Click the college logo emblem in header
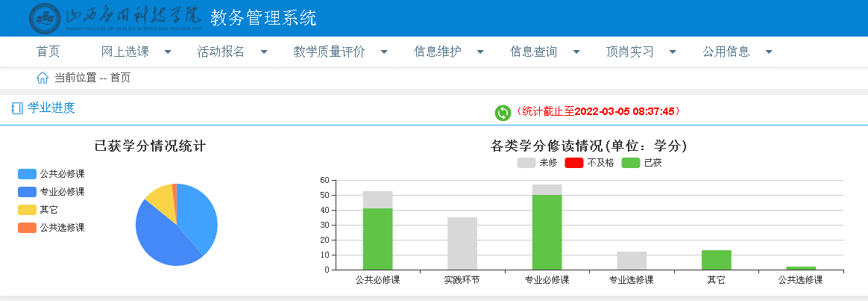This screenshot has height=301, width=868. [x=45, y=19]
